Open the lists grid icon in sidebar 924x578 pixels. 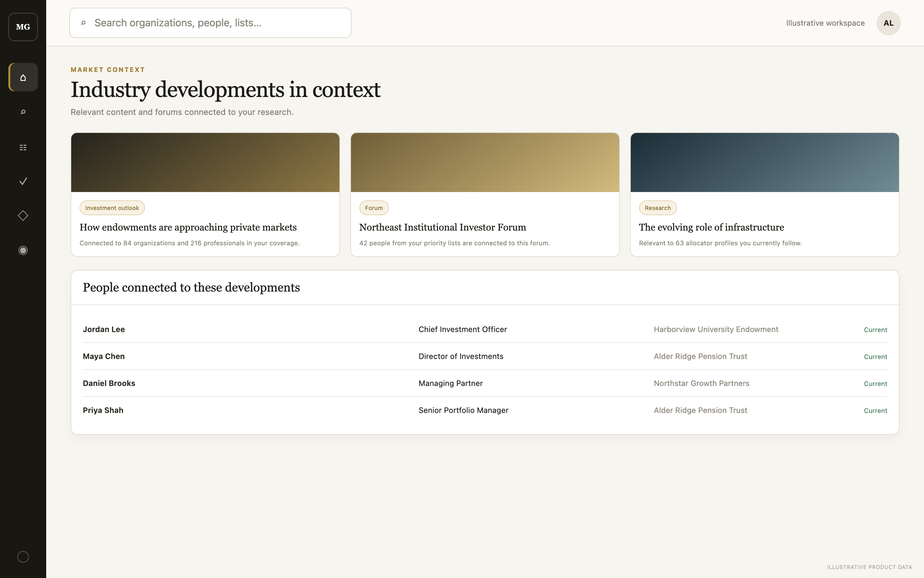[23, 147]
